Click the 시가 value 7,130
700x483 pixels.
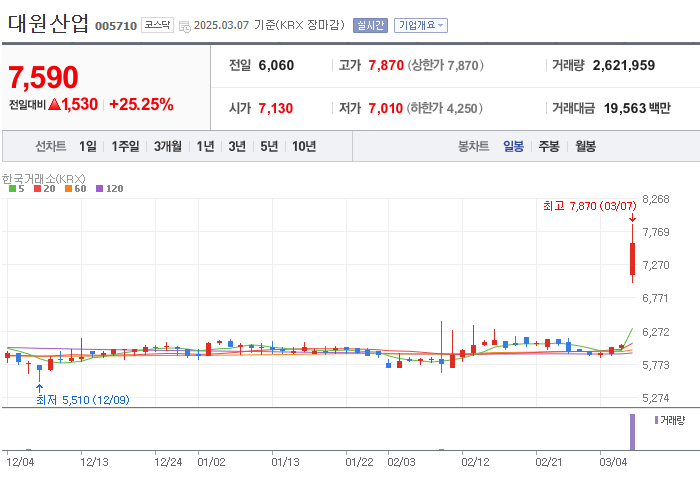[276, 108]
